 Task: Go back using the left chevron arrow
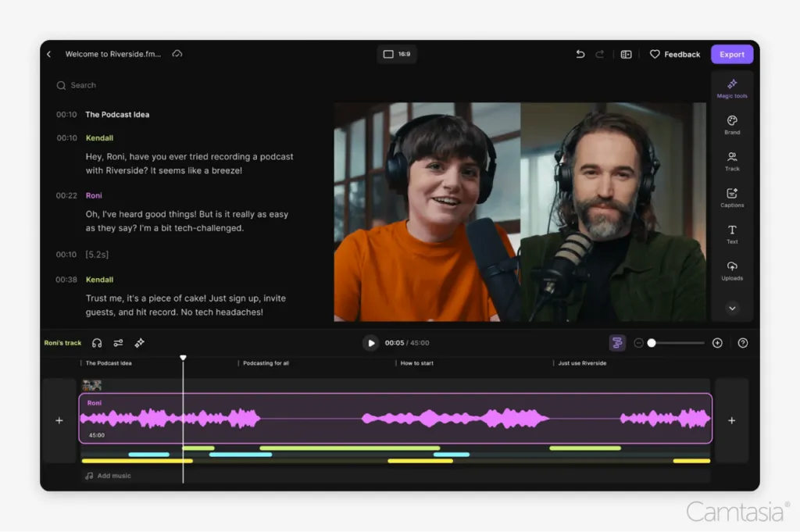click(x=49, y=54)
